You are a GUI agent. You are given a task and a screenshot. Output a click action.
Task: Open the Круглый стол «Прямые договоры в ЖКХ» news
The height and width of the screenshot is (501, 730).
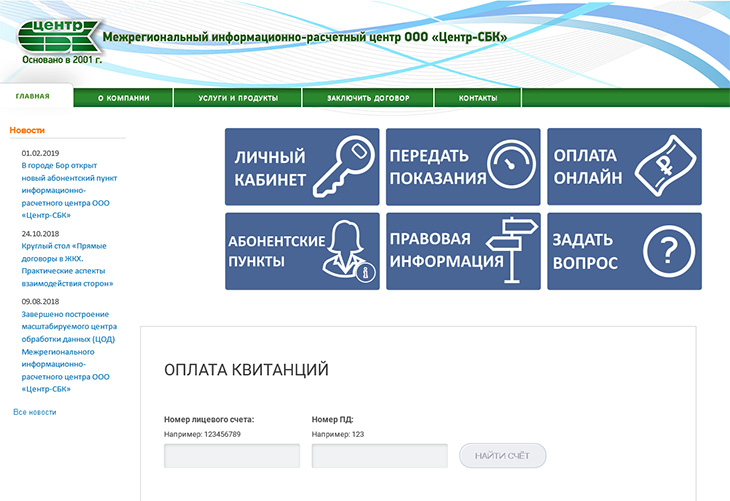point(67,264)
